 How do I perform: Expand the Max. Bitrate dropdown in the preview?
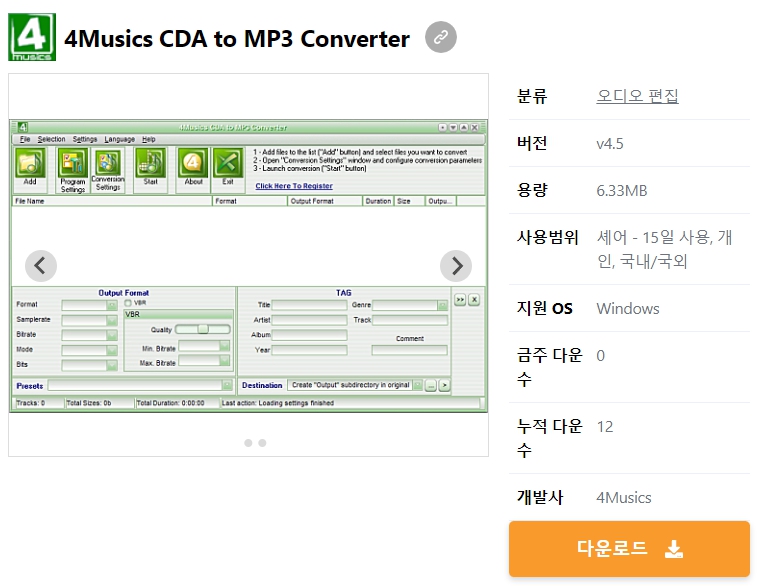(224, 360)
